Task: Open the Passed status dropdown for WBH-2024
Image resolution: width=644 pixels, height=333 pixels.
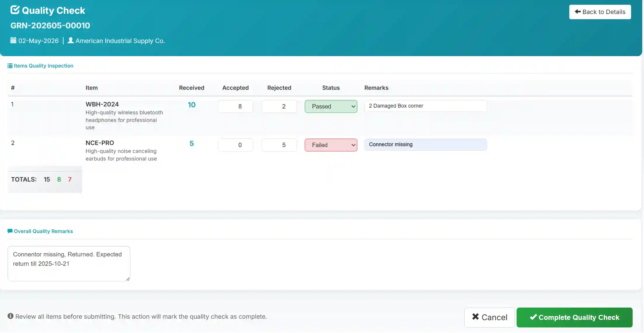Action: (x=331, y=106)
